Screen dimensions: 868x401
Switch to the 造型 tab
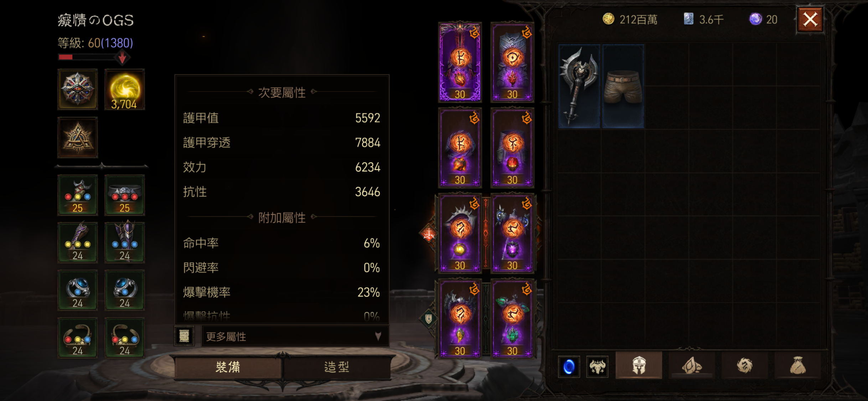[336, 367]
